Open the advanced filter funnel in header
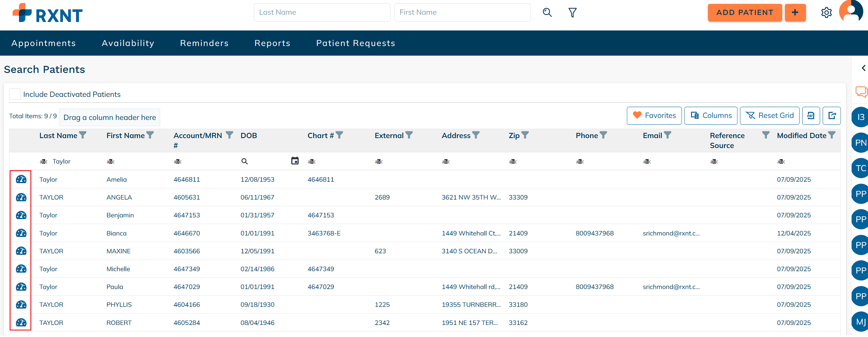The width and height of the screenshot is (868, 337). click(x=572, y=12)
